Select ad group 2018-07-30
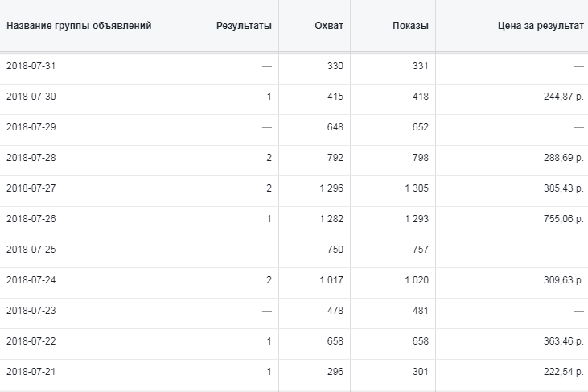 point(31,97)
